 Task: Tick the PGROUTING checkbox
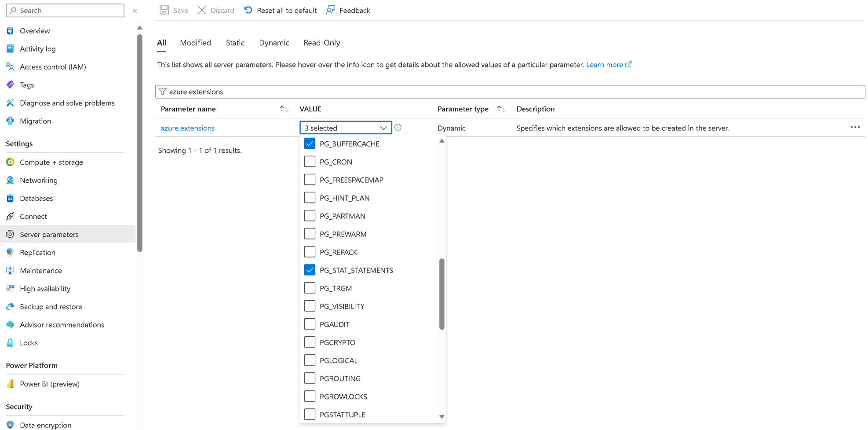pos(310,379)
